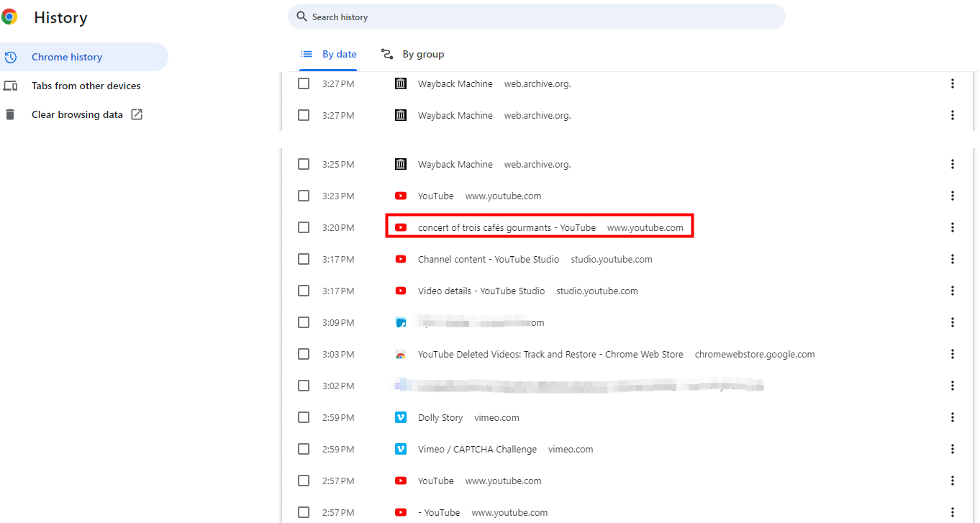Open more actions for Vimeo CAPTCHA Challenge entry
Screen dimensions: 980x523
point(952,449)
